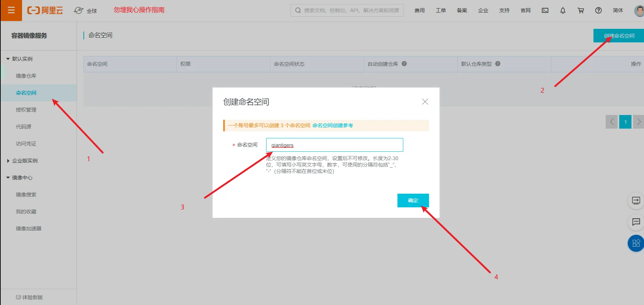644x305 pixels.
Task: Expand the 企业版实例 section
Action: point(8,161)
